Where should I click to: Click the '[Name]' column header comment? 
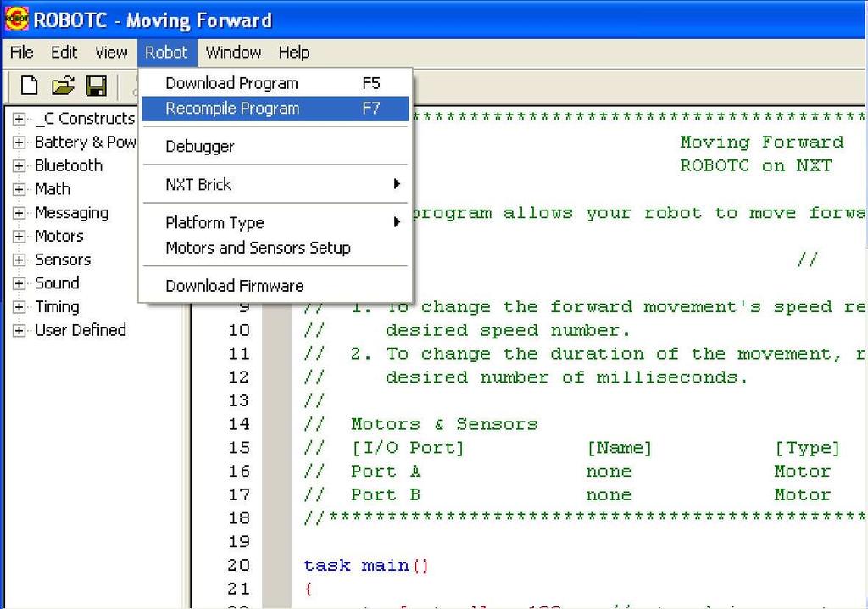tap(620, 448)
